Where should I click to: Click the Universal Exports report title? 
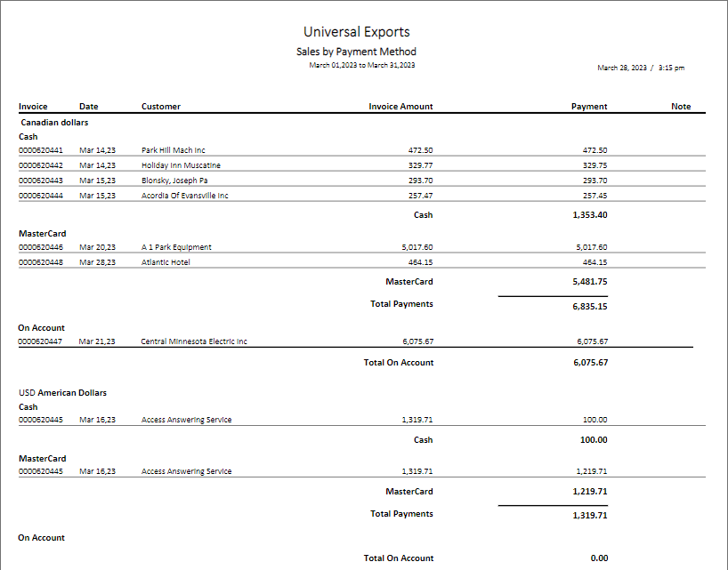357,33
